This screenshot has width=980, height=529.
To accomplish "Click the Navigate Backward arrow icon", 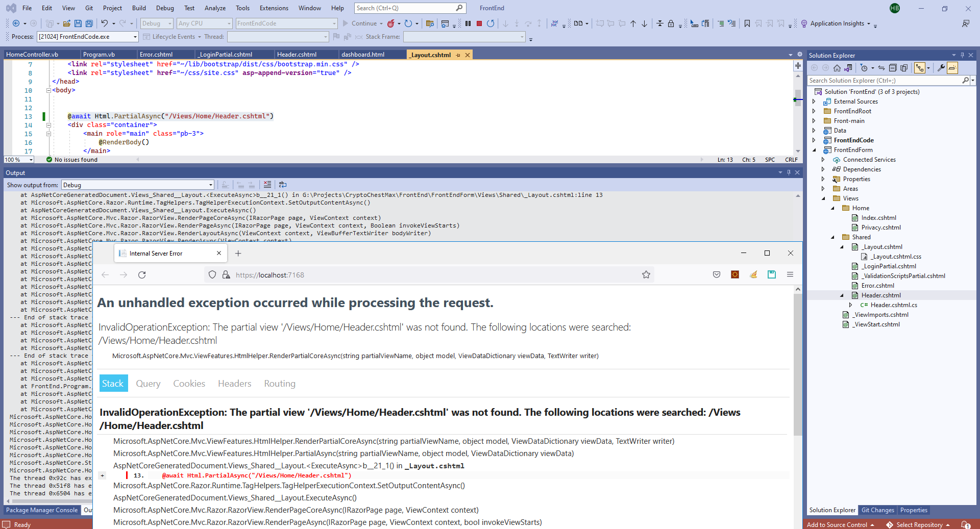I will point(16,23).
